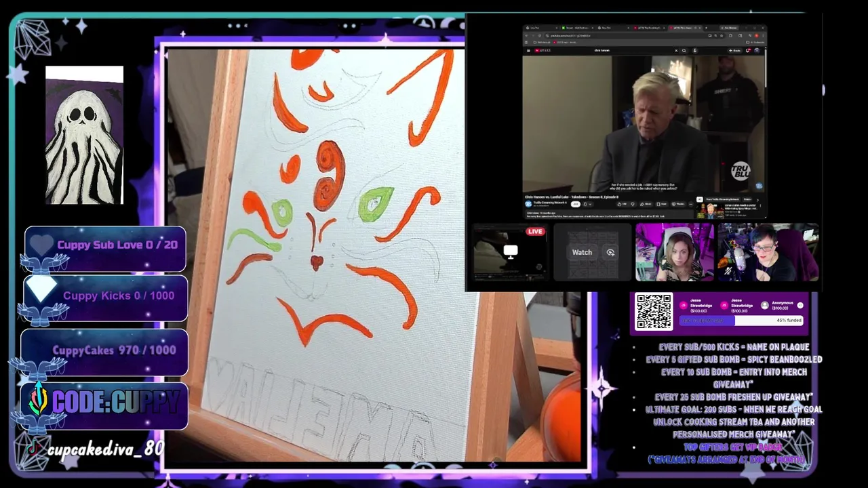The height and width of the screenshot is (488, 868).
Task: Select the active Chris Hansen YouTube tab
Action: (685, 28)
